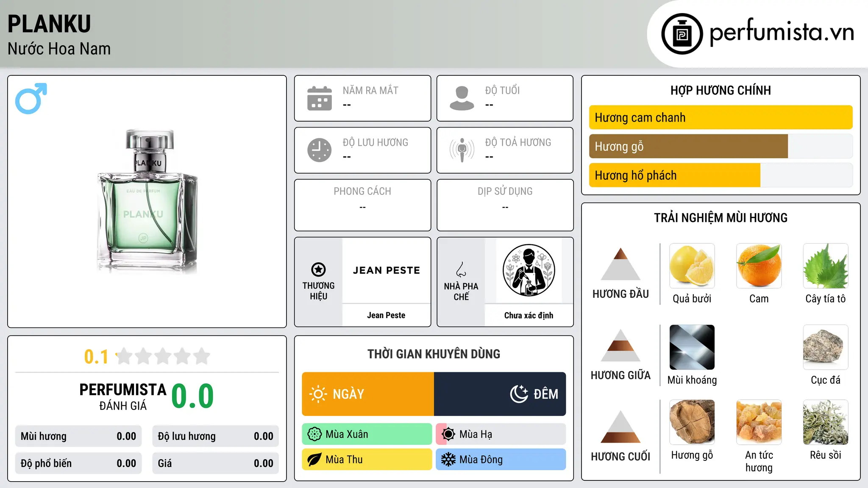868x488 pixels.
Task: Click the five-star rating row
Action: pos(163,356)
